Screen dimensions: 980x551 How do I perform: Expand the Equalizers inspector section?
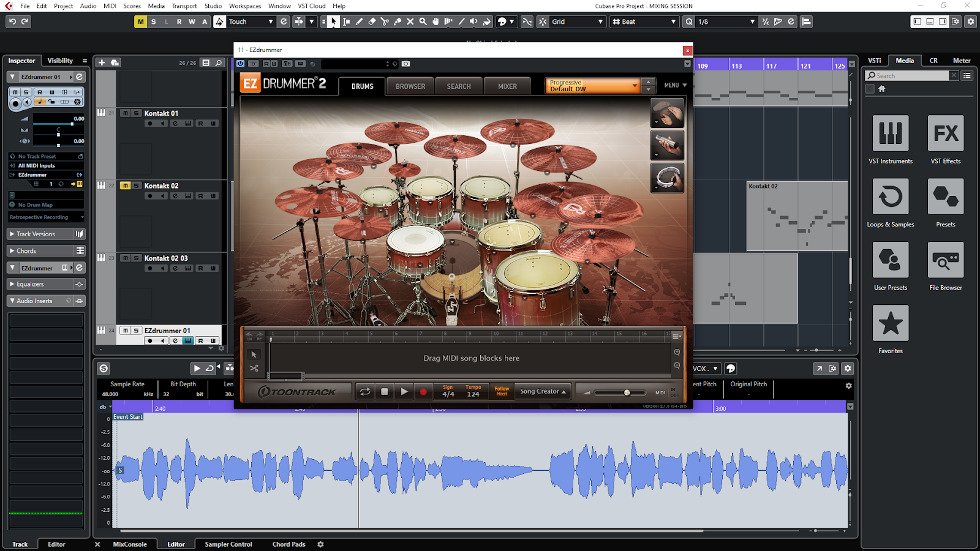(46, 284)
